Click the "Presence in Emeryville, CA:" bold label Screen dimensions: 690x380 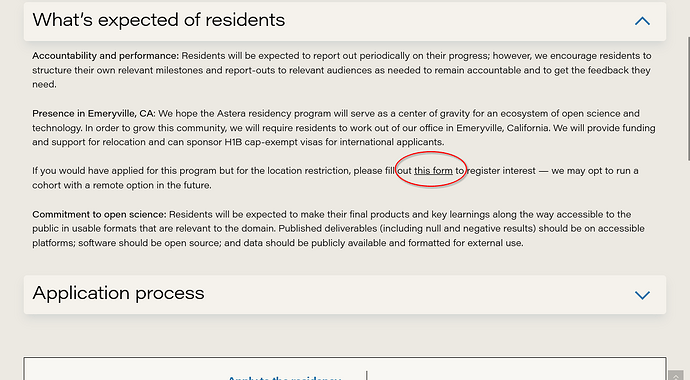pyautogui.click(x=94, y=113)
